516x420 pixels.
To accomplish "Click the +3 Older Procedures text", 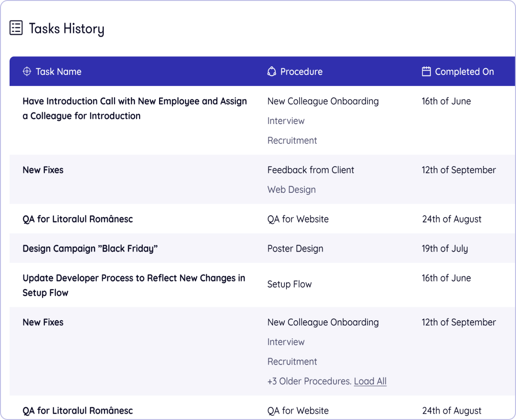I will [x=309, y=381].
